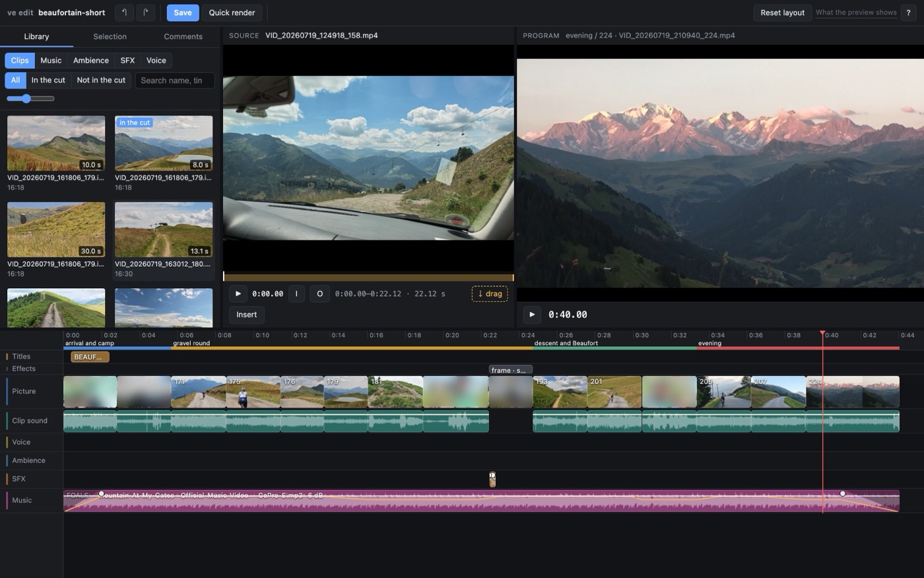
Task: Filter library to All clips
Action: pyautogui.click(x=15, y=80)
